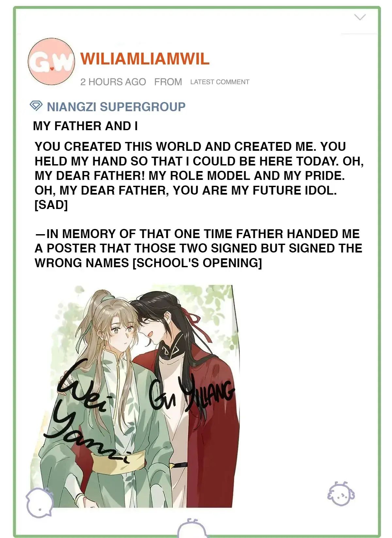
Task: Open WILIAMLIAMWIL's G.W profile avatar
Action: click(x=52, y=62)
